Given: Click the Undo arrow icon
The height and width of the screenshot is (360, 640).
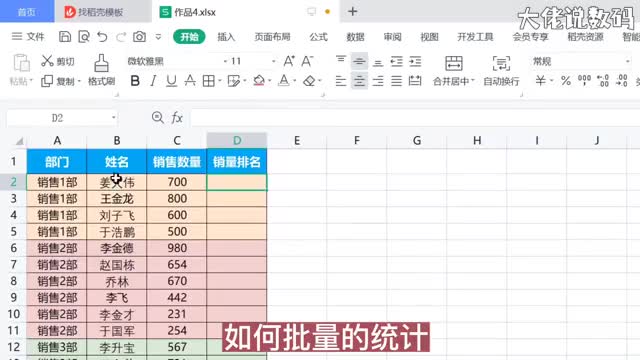Looking at the screenshot, I should pos(102,37).
